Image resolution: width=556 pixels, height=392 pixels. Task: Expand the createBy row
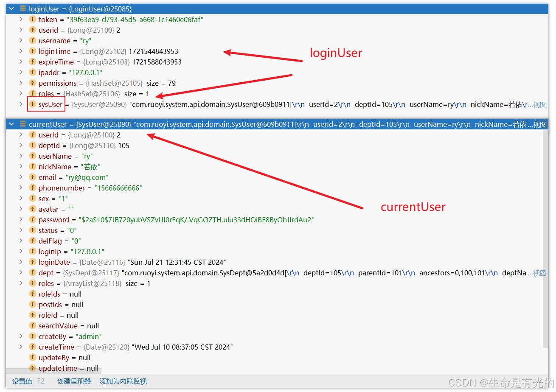coord(21,336)
